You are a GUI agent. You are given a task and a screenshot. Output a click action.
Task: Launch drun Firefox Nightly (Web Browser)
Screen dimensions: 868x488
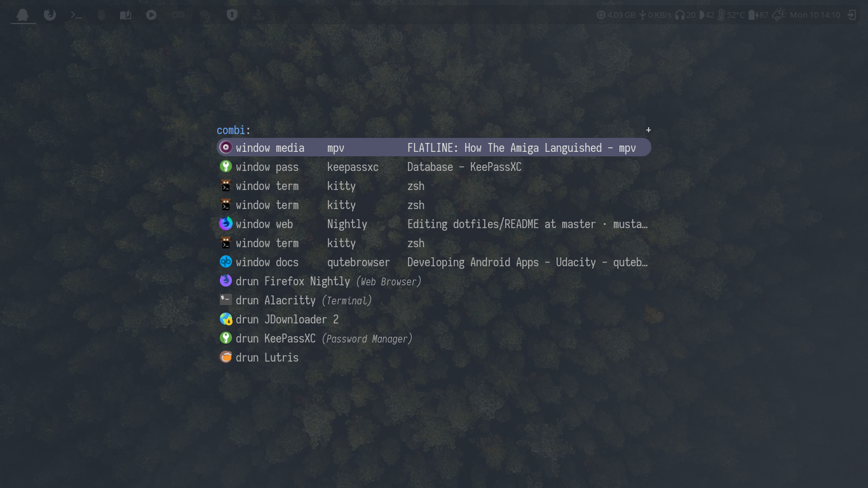(x=434, y=281)
